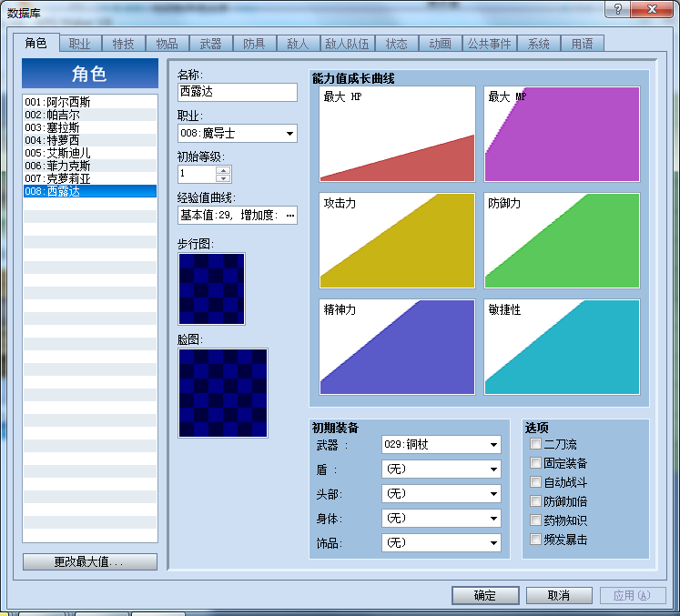Click the 取消 button
This screenshot has height=616, width=680.
coord(559,596)
